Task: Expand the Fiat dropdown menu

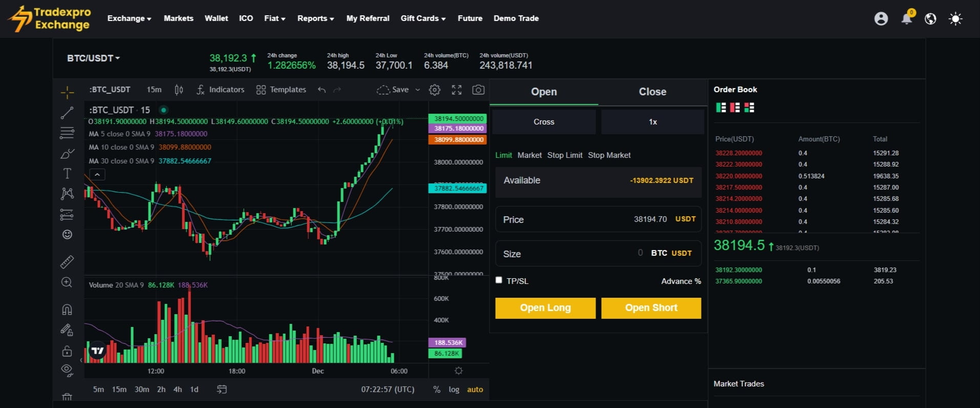Action: [274, 18]
